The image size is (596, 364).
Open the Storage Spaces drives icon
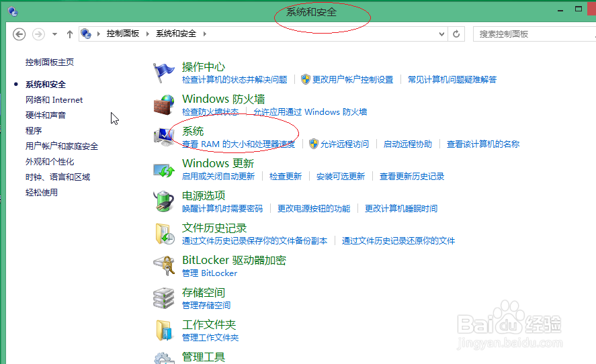point(164,298)
